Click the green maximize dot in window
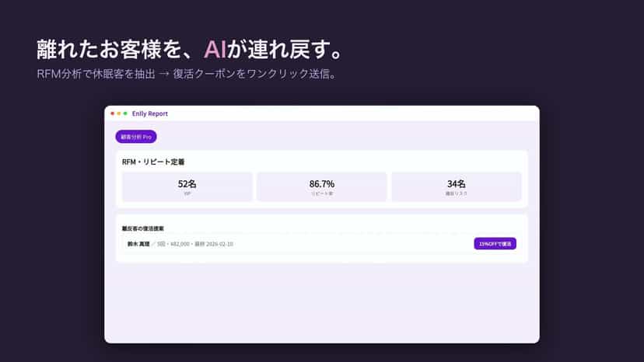 point(125,113)
